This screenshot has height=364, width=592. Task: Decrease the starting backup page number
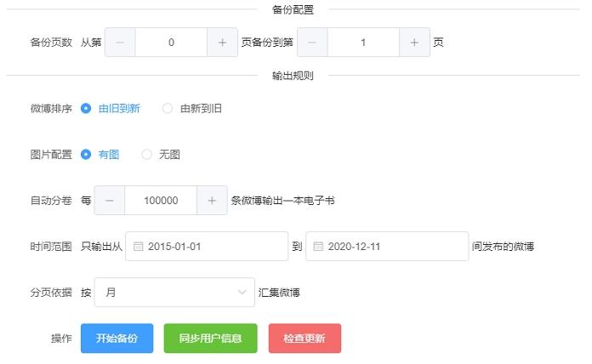tap(120, 43)
